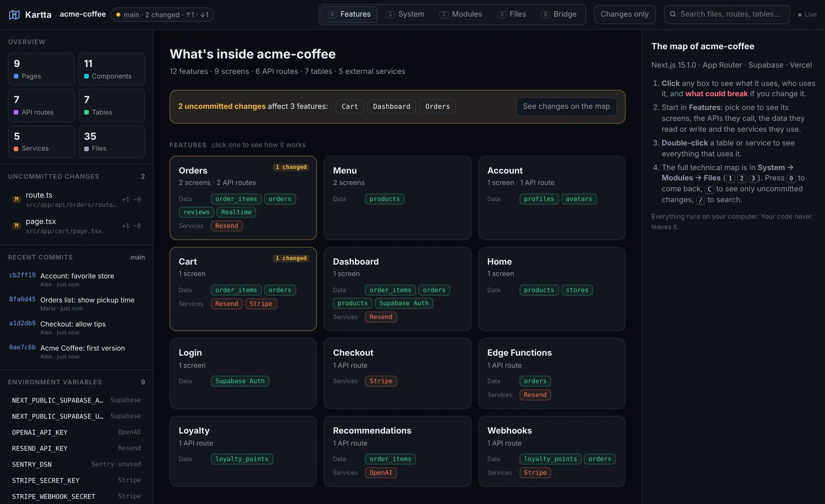
Task: Open the Account feature card
Action: (552, 198)
